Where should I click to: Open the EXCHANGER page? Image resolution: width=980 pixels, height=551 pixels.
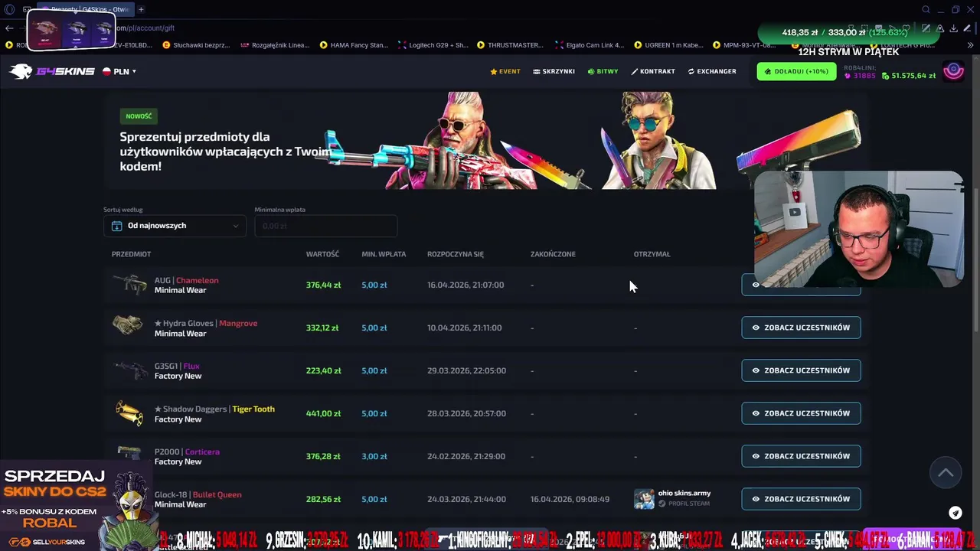[x=712, y=71]
